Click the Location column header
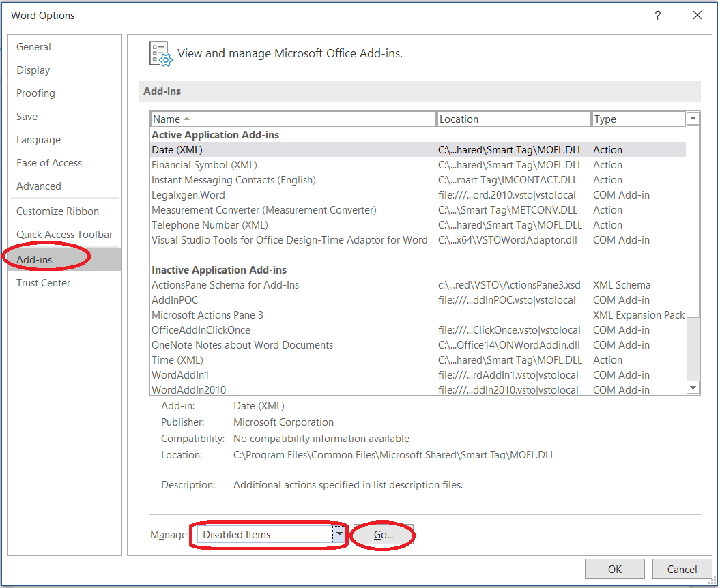Viewport: 720px width, 588px height. [x=513, y=119]
